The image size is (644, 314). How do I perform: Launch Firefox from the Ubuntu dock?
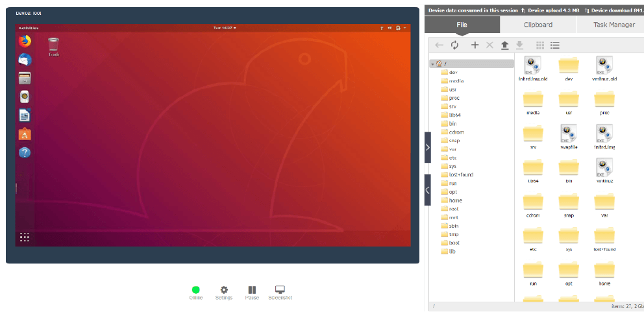[x=25, y=41]
